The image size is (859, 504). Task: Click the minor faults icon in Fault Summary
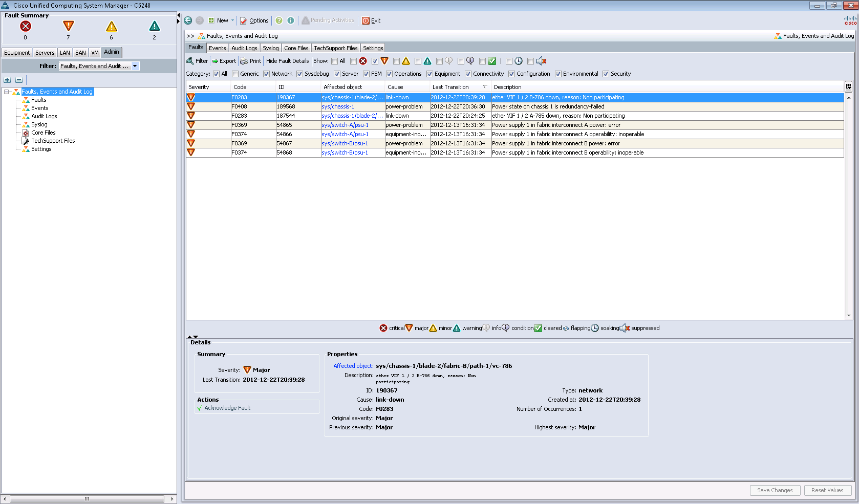point(111,26)
